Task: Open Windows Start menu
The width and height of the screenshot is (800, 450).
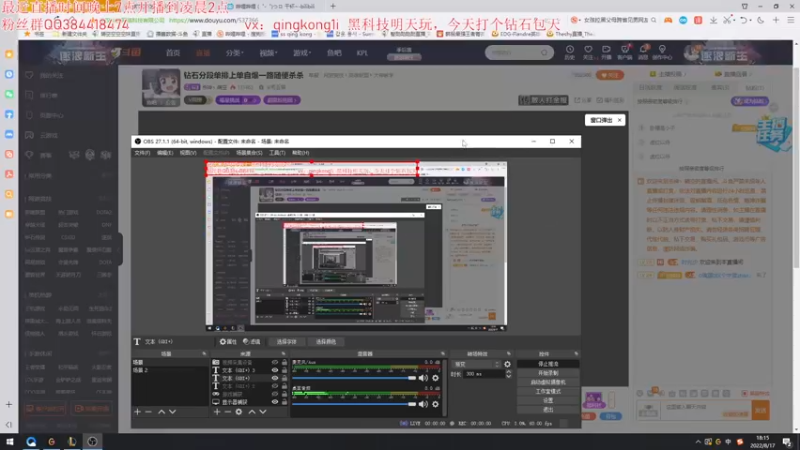Action: (10, 442)
